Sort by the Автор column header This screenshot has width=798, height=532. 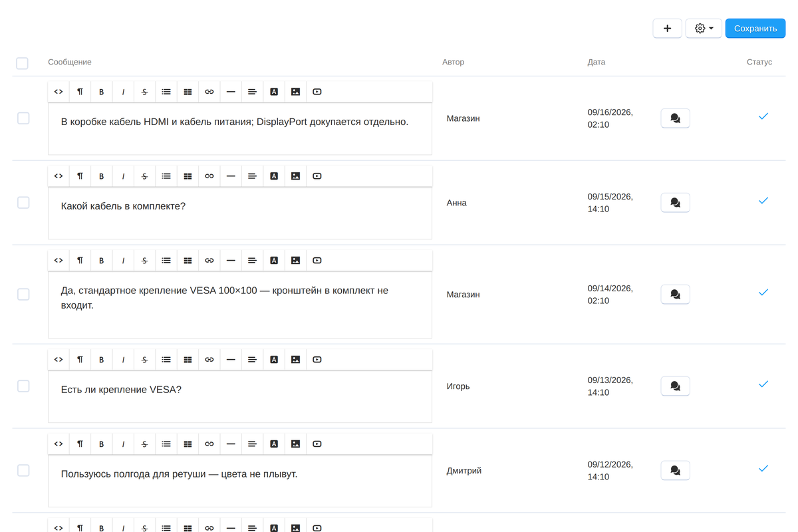[454, 62]
